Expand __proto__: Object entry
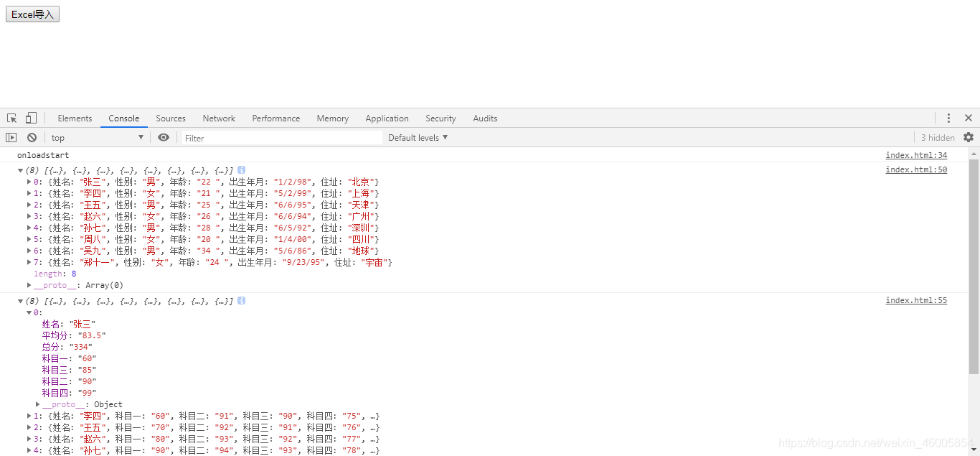Viewport: 980px width, 456px height. [38, 404]
